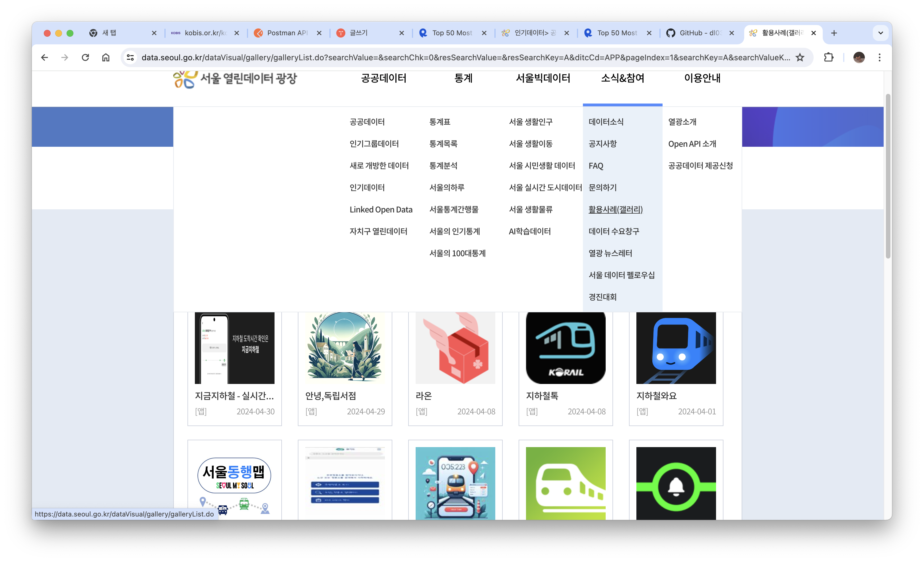Open new tab with plus icon

point(834,33)
